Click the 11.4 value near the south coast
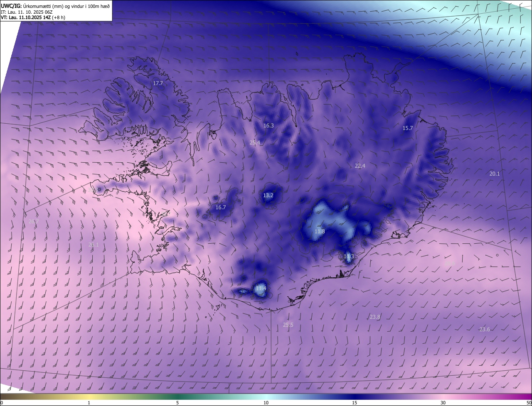The height and width of the screenshot is (406, 532). click(261, 288)
